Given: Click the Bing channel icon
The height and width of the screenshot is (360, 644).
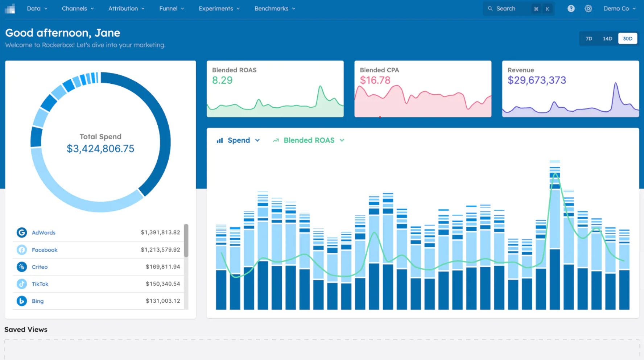Looking at the screenshot, I should tap(22, 301).
